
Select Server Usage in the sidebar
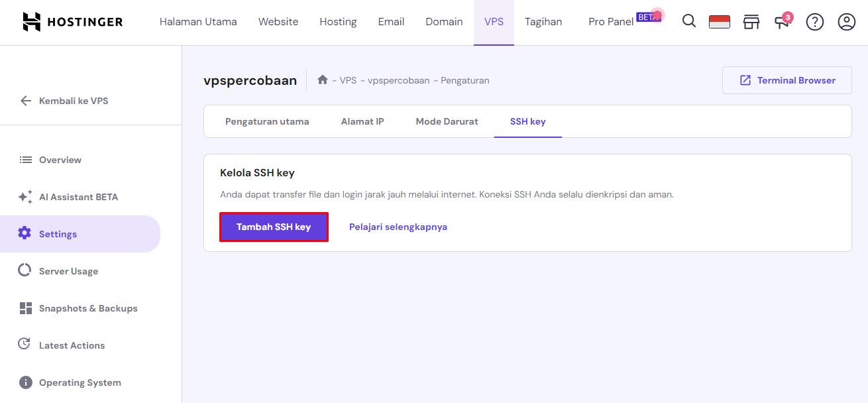[68, 270]
